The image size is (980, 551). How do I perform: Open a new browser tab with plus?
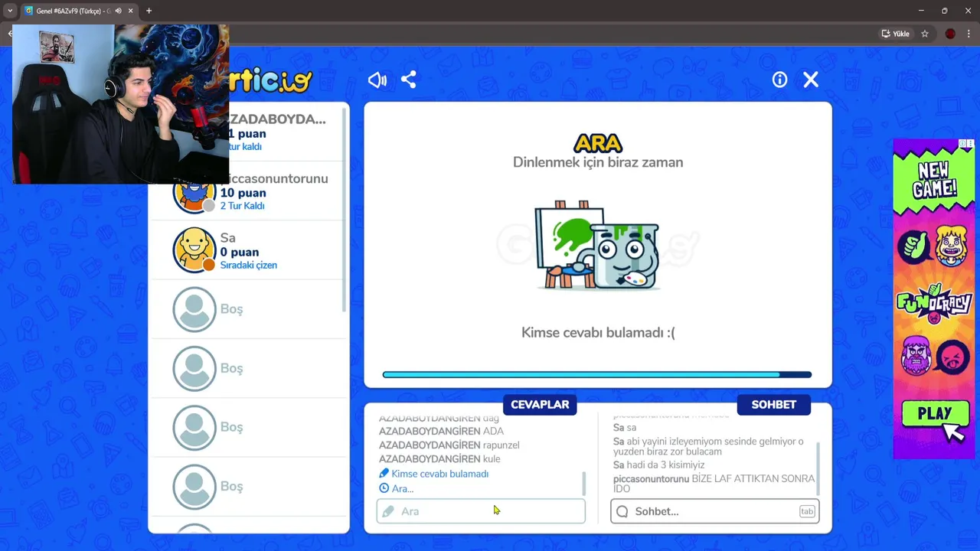[x=149, y=11]
